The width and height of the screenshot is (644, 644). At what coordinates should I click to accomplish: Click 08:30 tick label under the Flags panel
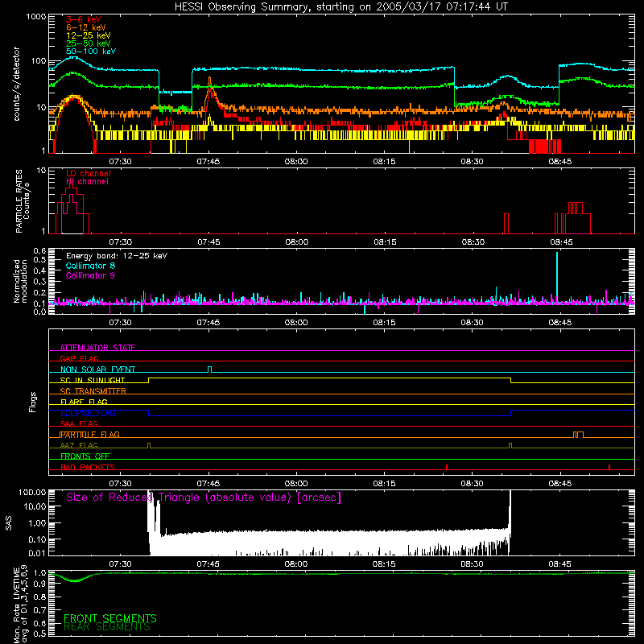tap(472, 484)
